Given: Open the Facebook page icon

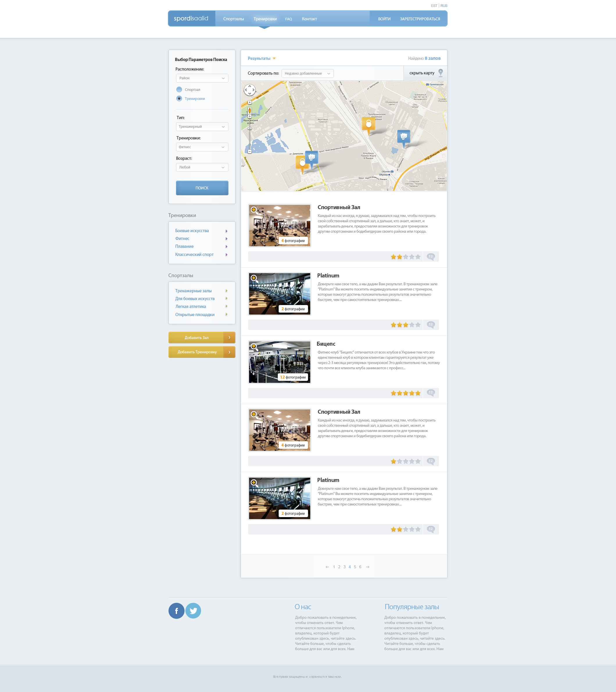Looking at the screenshot, I should coord(176,611).
